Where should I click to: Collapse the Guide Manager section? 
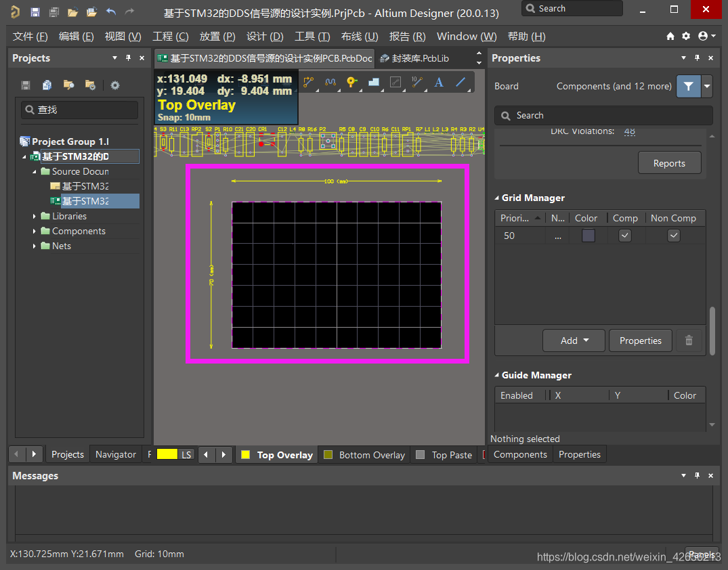pyautogui.click(x=497, y=375)
